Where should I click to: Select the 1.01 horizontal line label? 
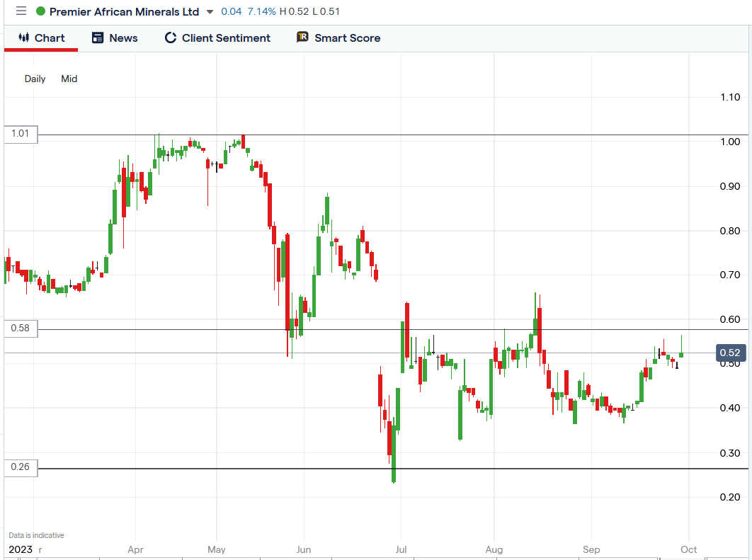coord(21,133)
